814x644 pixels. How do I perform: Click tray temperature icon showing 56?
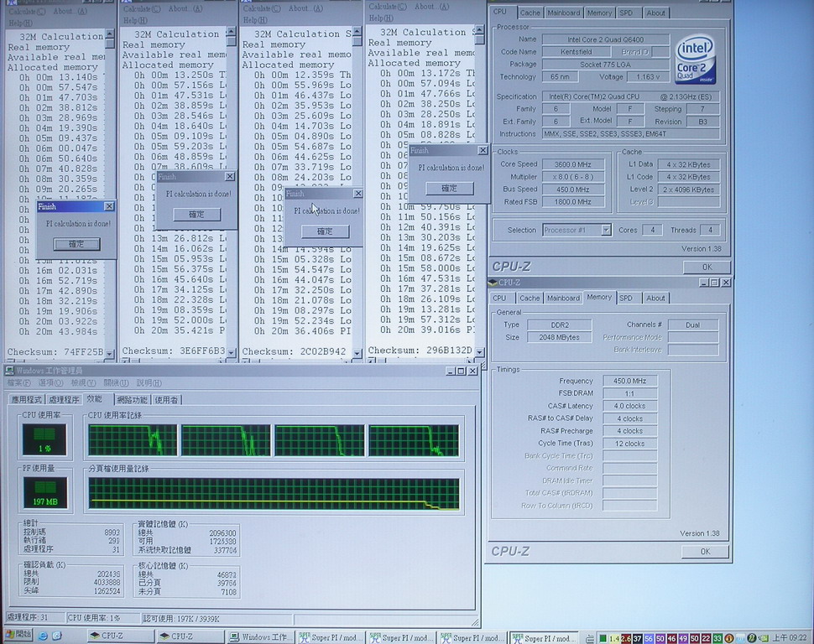649,638
